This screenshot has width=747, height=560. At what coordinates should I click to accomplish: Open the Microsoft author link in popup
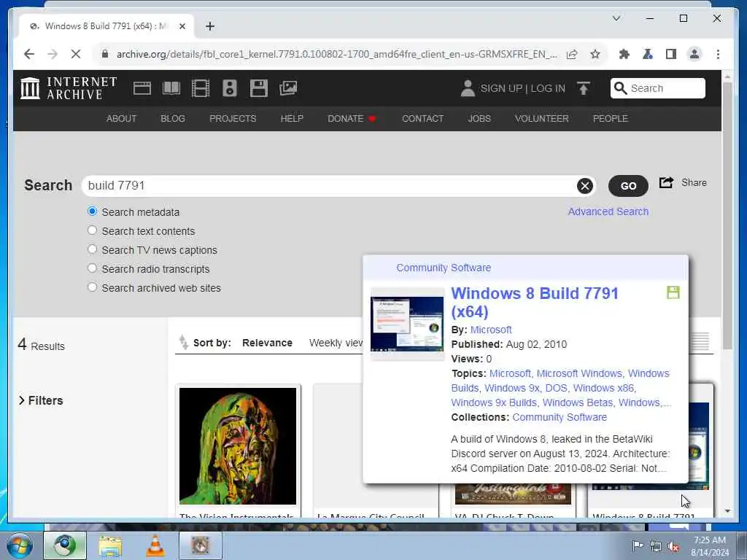coord(491,330)
